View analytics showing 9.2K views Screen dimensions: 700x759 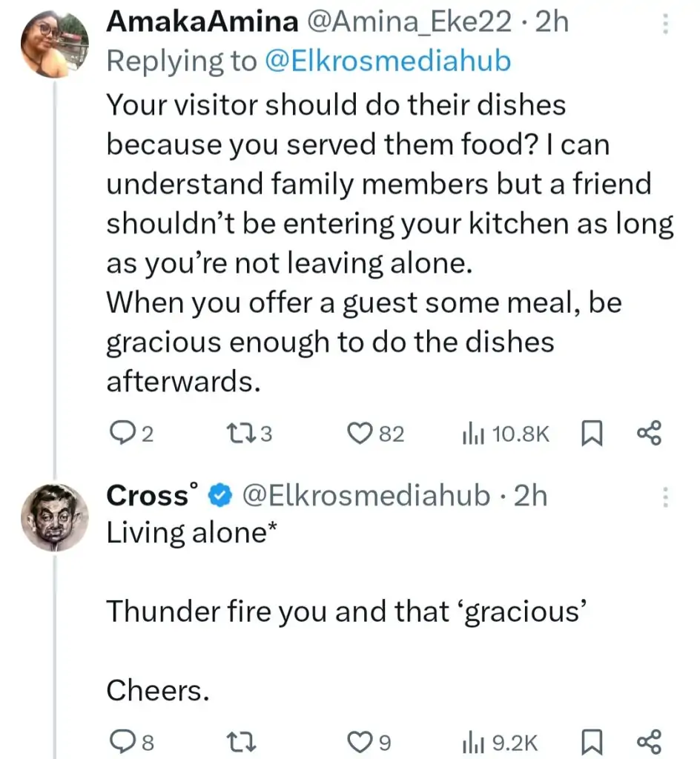[472, 741]
